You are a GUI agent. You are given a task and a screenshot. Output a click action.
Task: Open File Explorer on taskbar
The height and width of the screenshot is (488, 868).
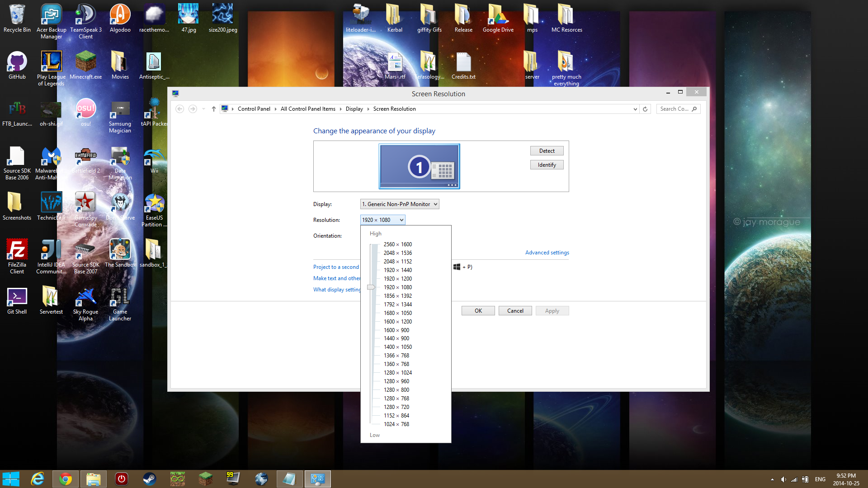tap(94, 479)
